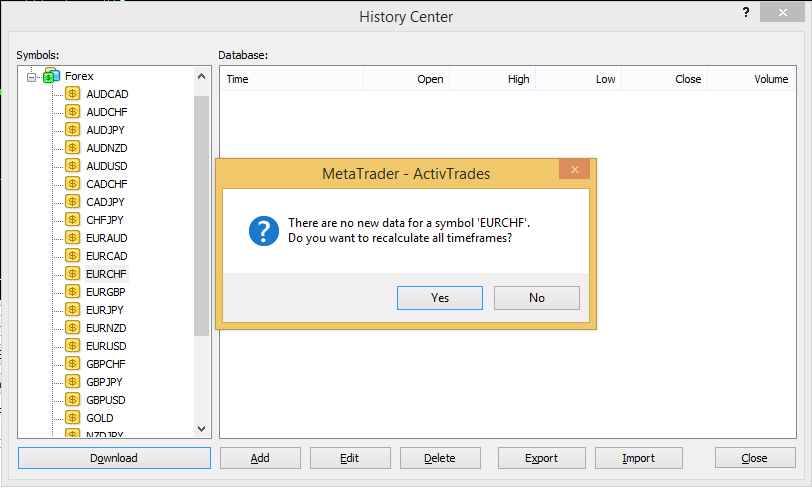This screenshot has height=489, width=812.
Task: Click the Close button at bottom right
Action: tap(755, 458)
